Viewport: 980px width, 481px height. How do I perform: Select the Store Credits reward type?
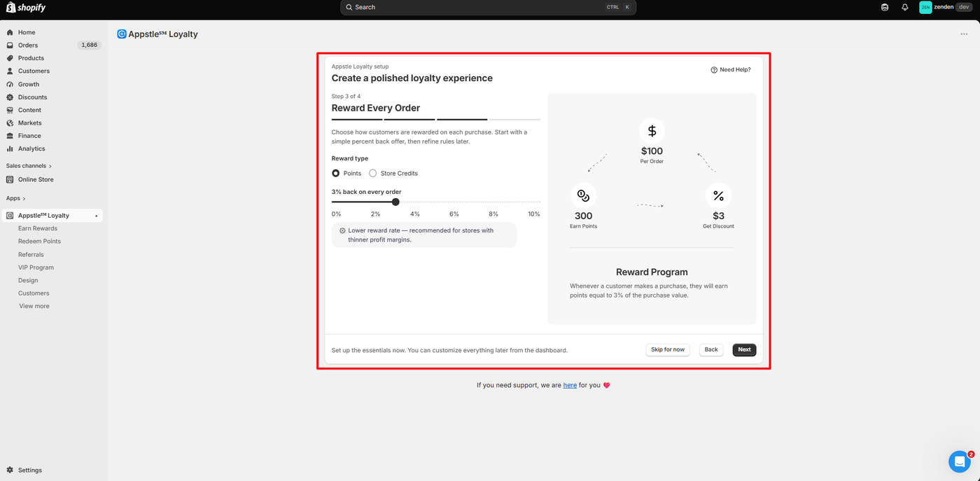(x=372, y=173)
